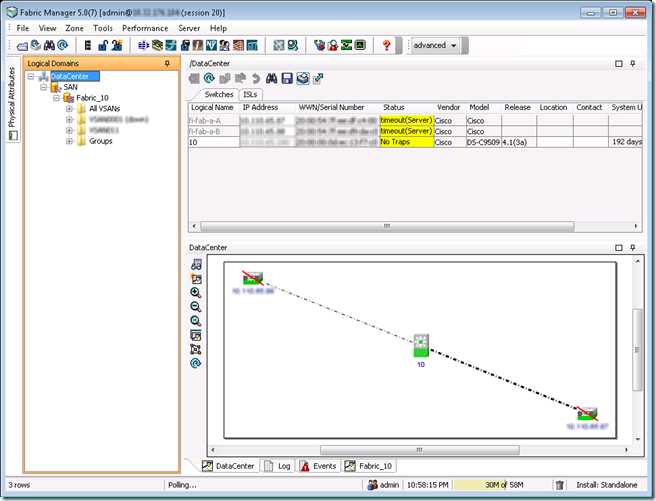Open the Events tab at bottom
Viewport: 656px width, 501px height.
(318, 466)
